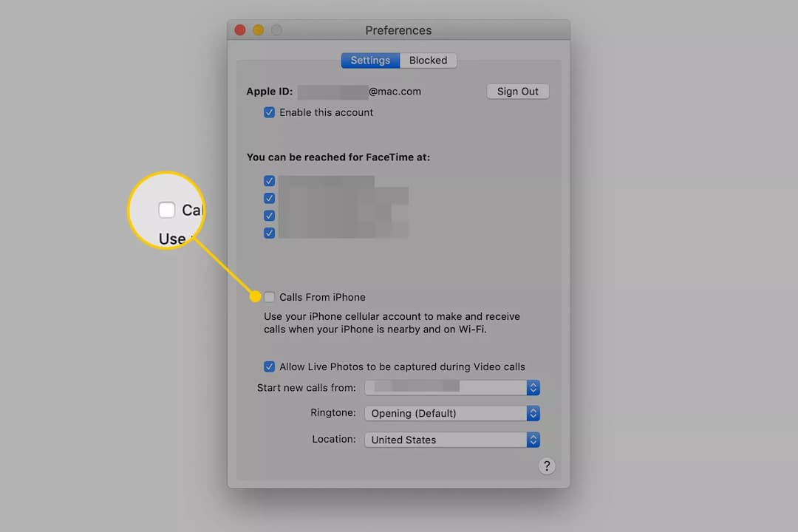Click the Preferences window title
Viewport: 798px width, 532px height.
point(398,30)
